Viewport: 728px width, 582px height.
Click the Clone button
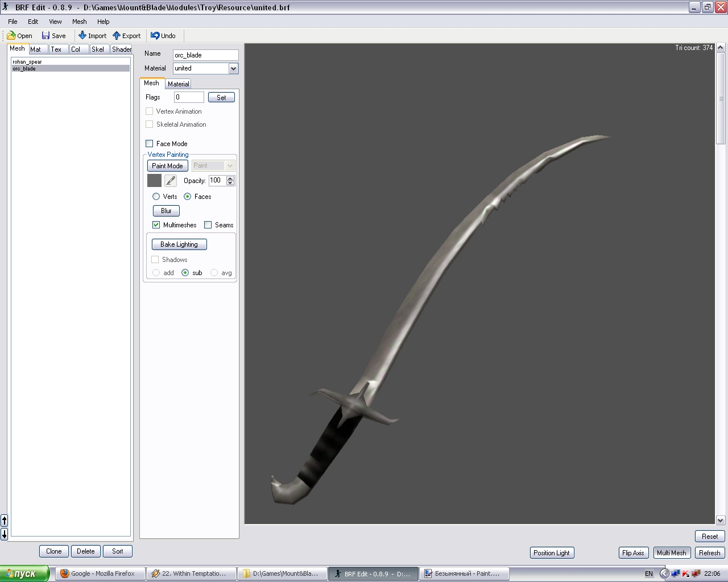[54, 551]
